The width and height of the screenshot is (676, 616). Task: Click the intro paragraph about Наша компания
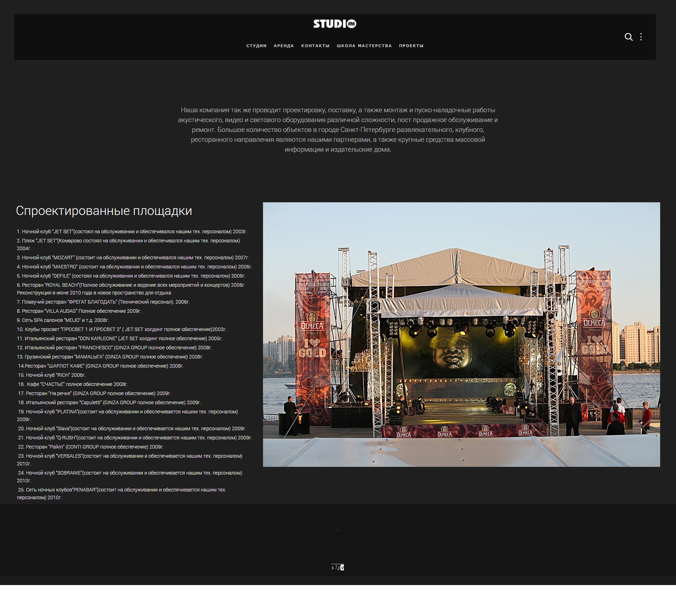point(338,130)
